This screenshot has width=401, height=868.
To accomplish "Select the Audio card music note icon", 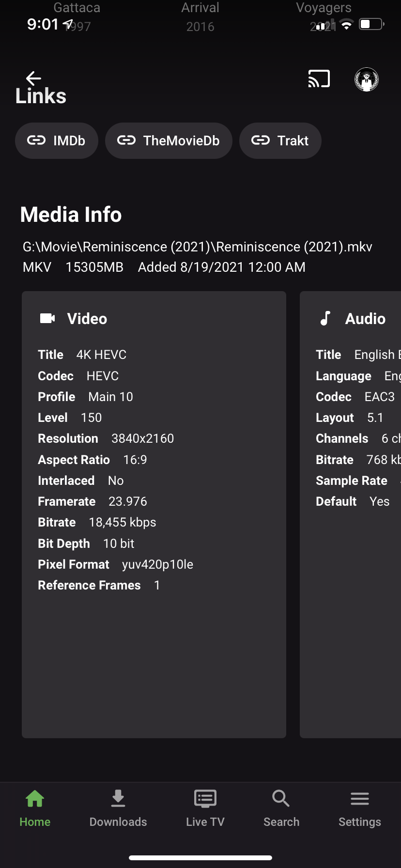I will [x=325, y=318].
